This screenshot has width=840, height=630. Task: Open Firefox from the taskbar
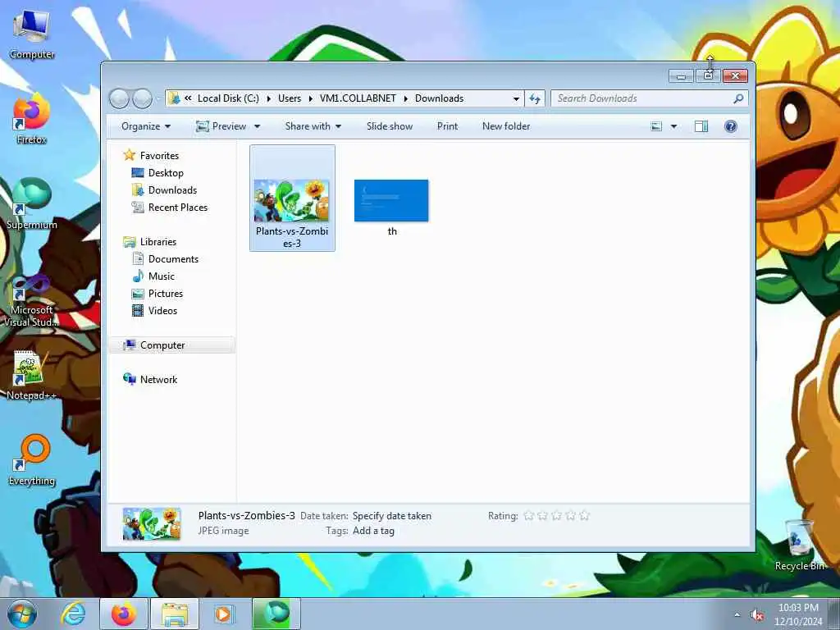(x=123, y=614)
